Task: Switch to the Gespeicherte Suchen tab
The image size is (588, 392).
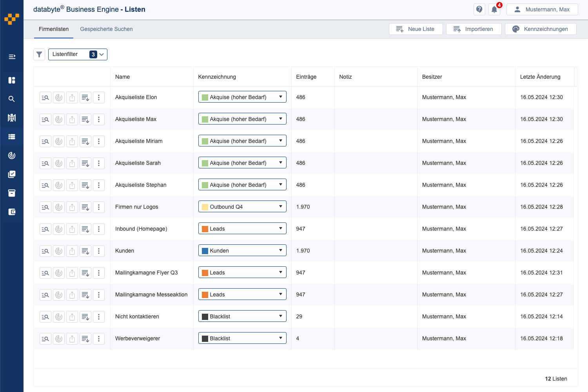Action: [x=106, y=29]
